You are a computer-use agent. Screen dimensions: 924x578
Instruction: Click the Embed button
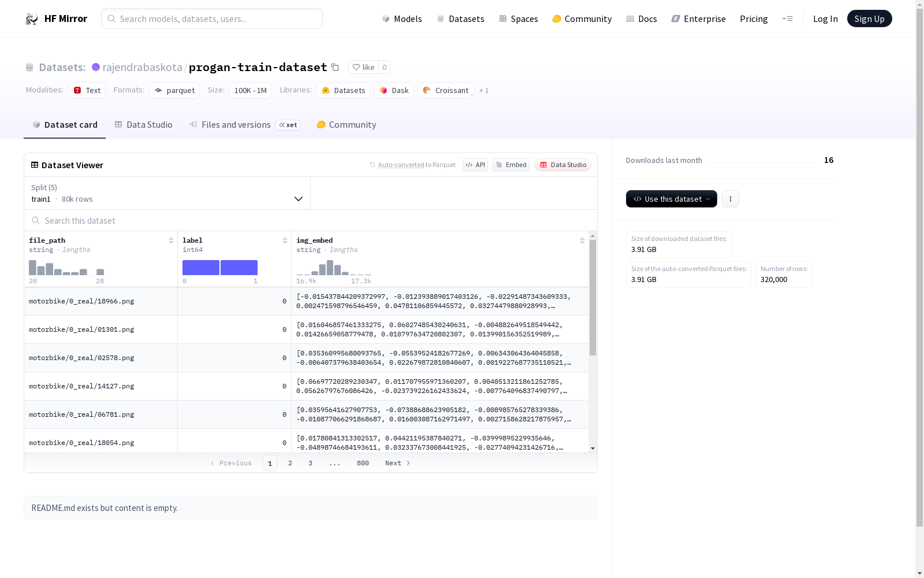click(x=511, y=165)
